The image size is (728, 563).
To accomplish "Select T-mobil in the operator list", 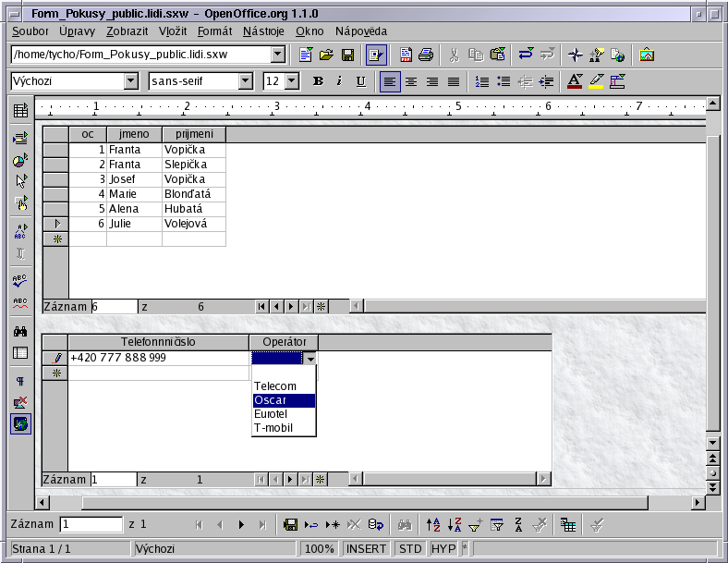I will (284, 428).
